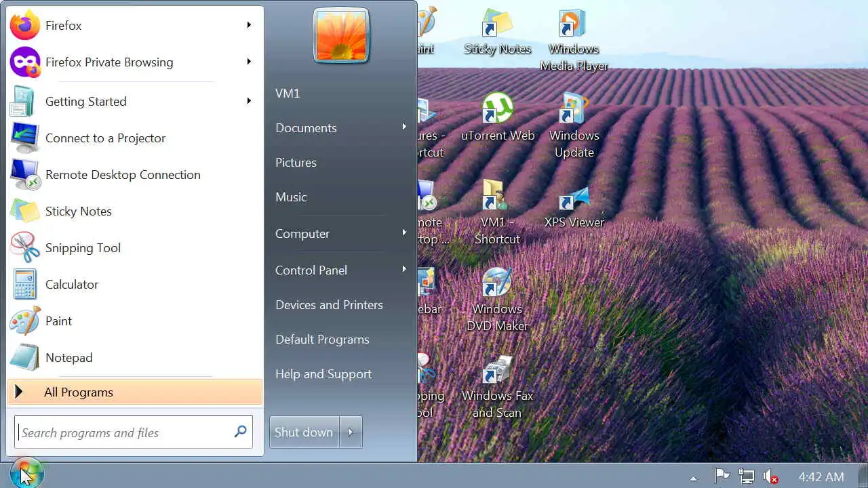Screen dimensions: 868x488
Task: Expand Getting Started jump list arrow
Action: pos(249,101)
